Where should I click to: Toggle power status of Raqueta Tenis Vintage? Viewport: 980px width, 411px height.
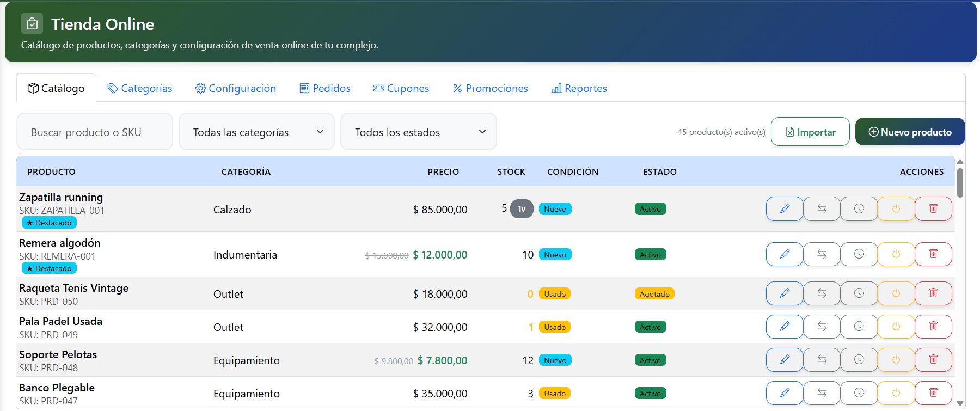[x=896, y=293]
